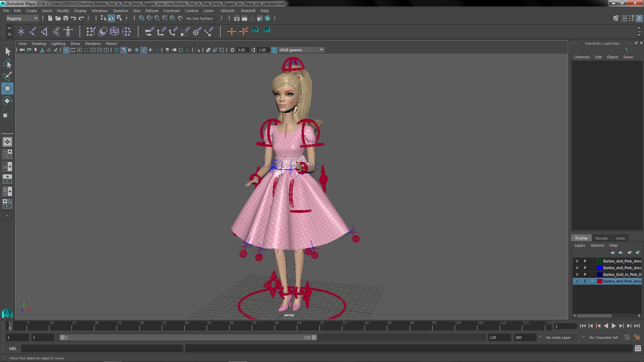Open the Constrain menu
Viewport: 644px width, 362px height.
tap(171, 11)
